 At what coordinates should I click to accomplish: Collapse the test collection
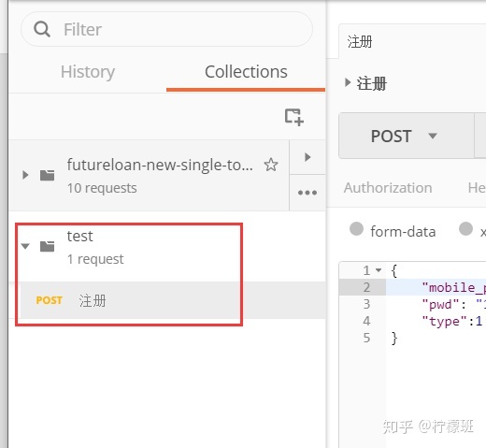[25, 246]
